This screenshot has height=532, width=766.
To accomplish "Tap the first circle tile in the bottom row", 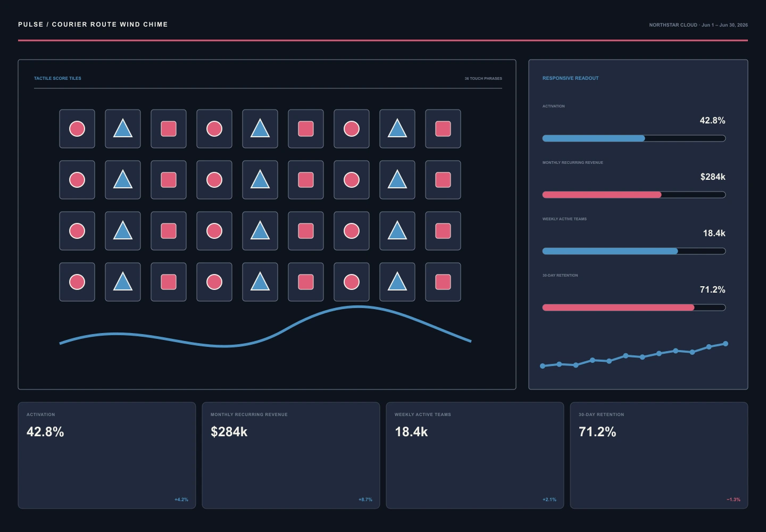I will [x=77, y=282].
